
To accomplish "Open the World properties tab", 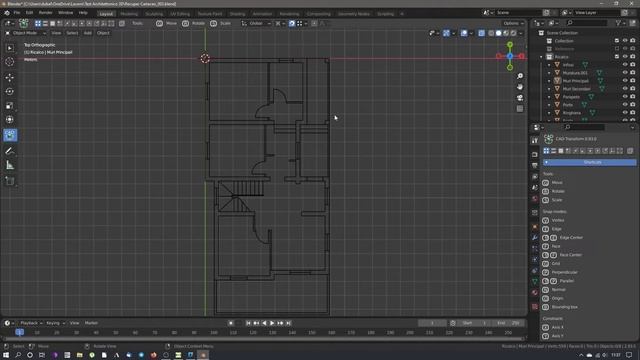I will (x=535, y=199).
